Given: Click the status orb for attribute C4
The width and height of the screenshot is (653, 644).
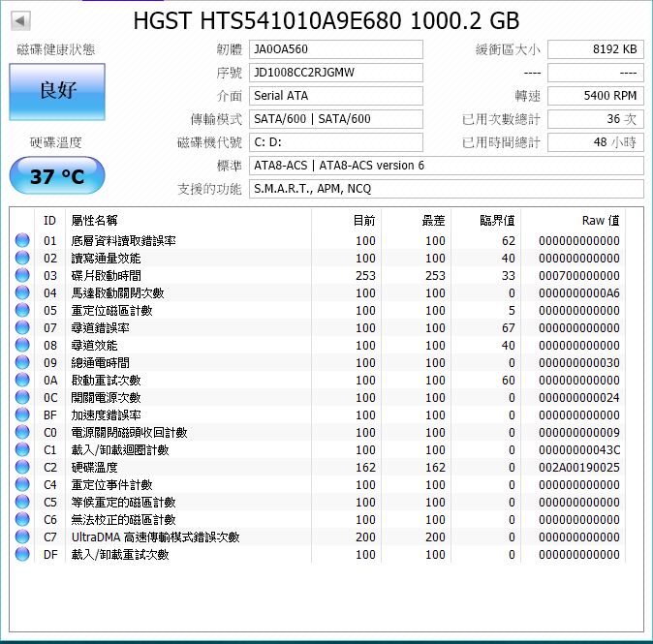Looking at the screenshot, I should coord(22,485).
